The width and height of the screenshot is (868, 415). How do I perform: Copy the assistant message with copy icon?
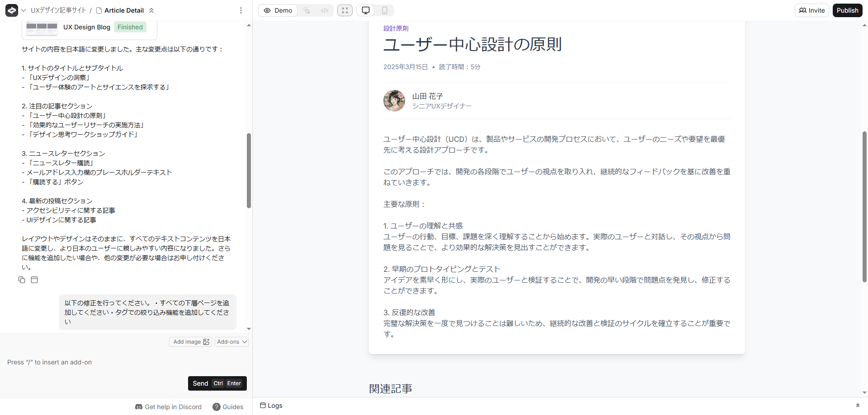[x=22, y=280]
